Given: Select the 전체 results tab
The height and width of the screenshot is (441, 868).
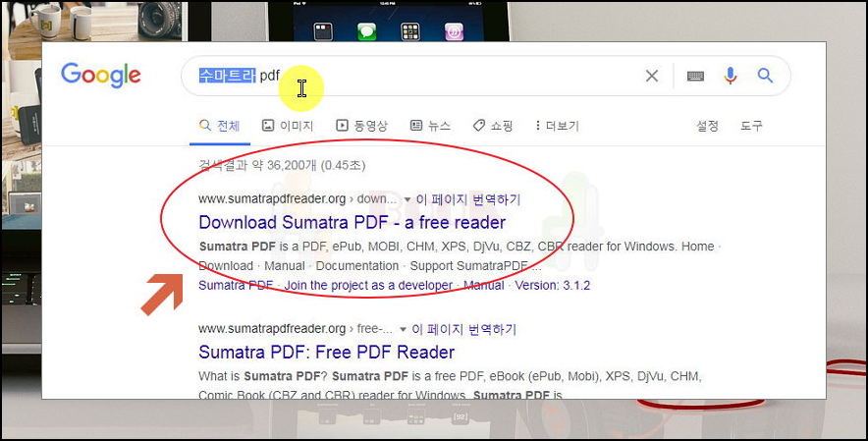Looking at the screenshot, I should pyautogui.click(x=220, y=126).
